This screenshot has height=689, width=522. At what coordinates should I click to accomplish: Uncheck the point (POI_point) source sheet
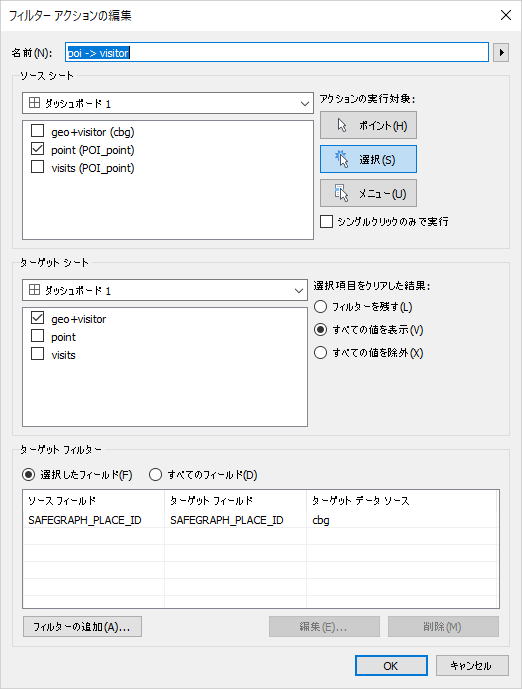tap(38, 149)
